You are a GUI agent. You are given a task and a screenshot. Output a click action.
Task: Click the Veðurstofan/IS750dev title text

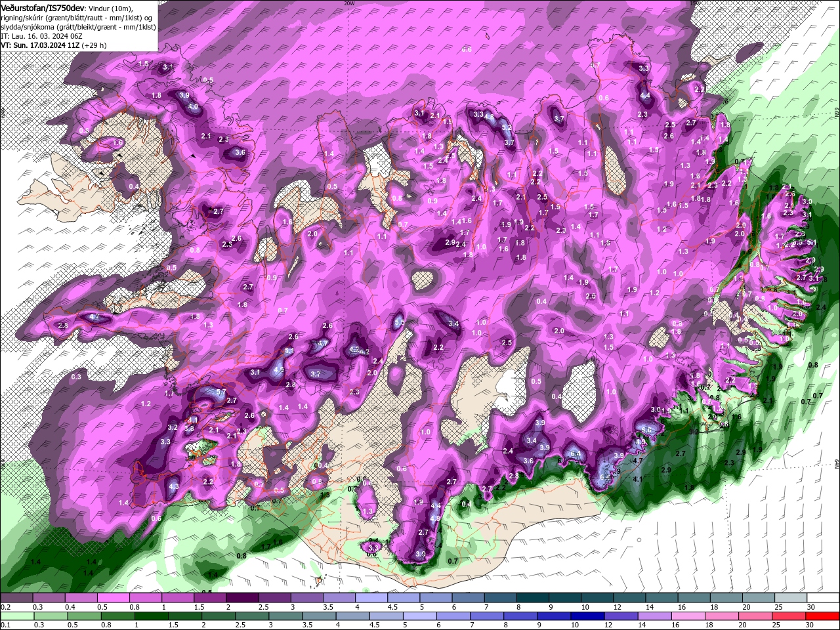tap(43, 9)
